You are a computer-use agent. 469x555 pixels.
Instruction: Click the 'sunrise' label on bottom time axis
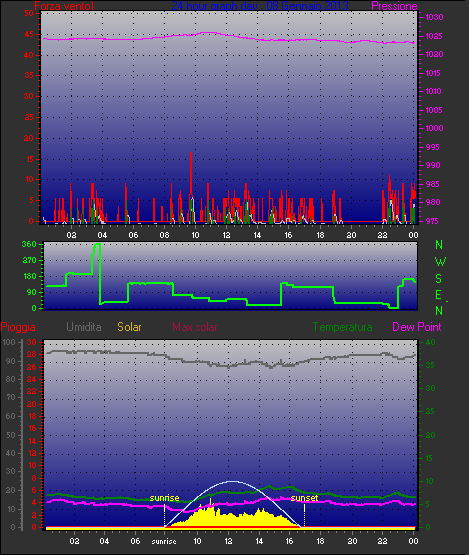click(164, 542)
